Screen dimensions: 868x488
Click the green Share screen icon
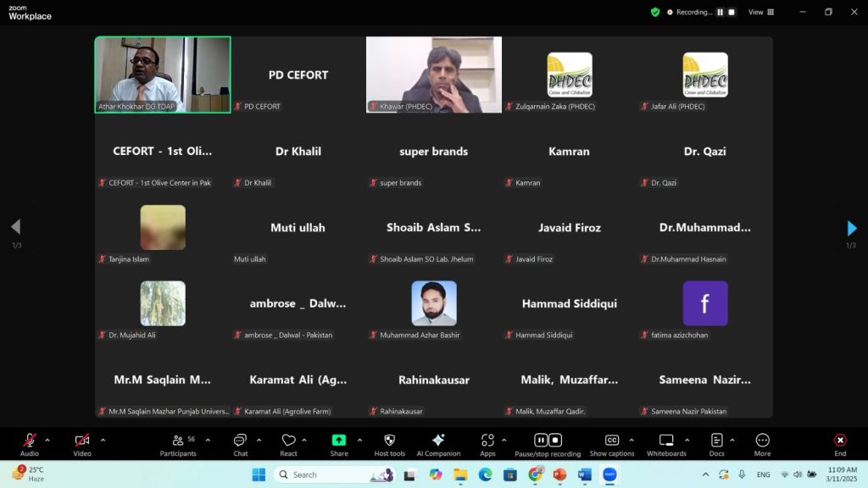click(x=339, y=441)
